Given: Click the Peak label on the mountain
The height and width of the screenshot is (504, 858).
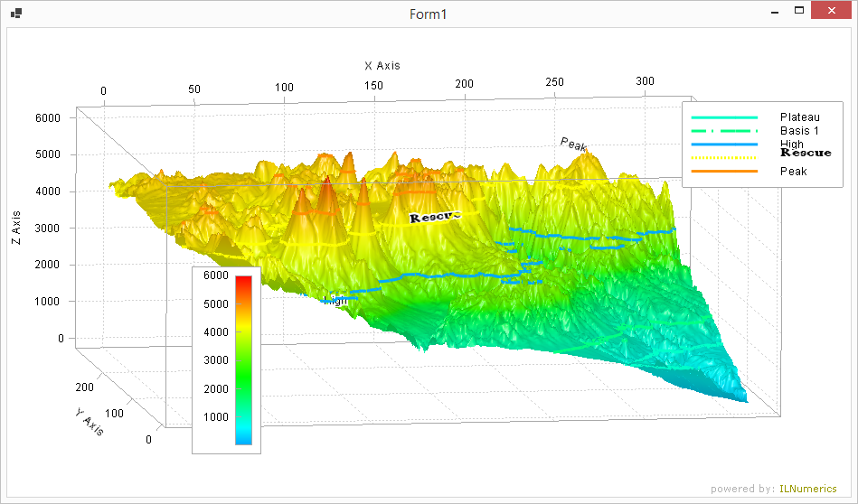Looking at the screenshot, I should point(574,144).
